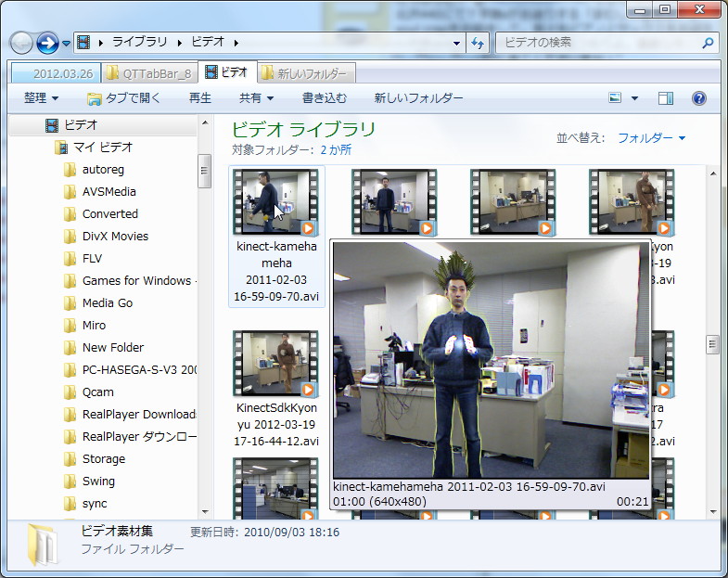
Task: Click the Media Go folder icon
Action: point(70,303)
